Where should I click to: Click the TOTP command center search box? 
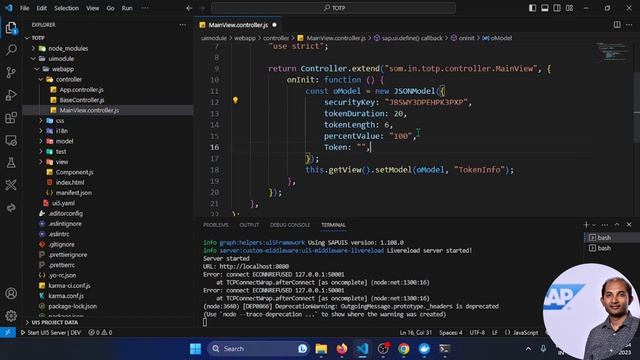tap(333, 8)
